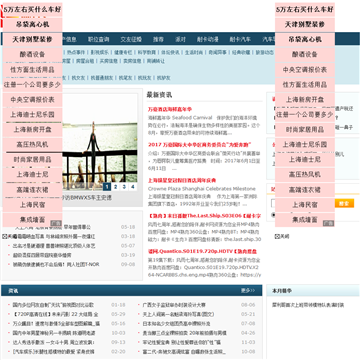
Task: Open the 房屋出租 link
Action: click(x=85, y=61)
